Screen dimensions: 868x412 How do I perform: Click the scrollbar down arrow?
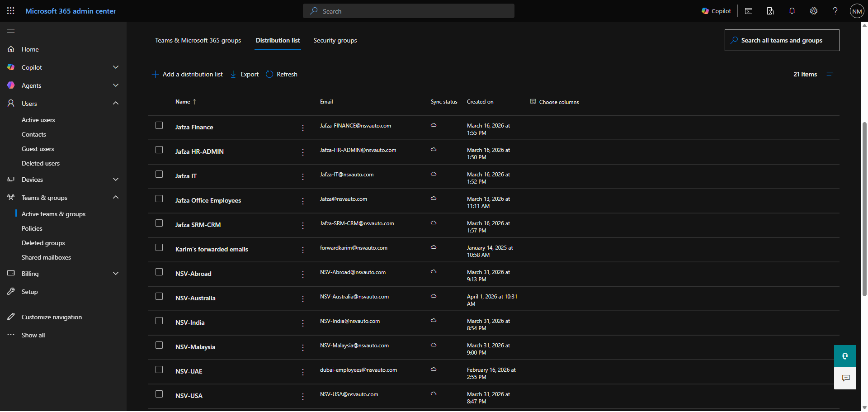click(864, 407)
